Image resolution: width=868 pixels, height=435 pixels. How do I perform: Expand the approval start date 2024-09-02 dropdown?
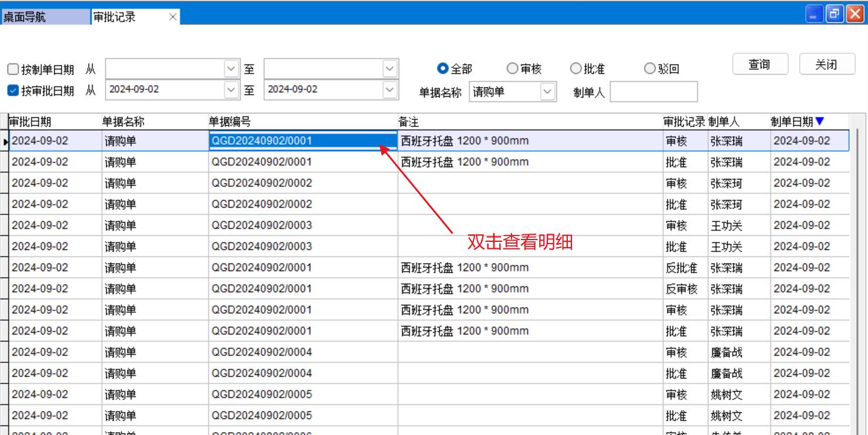233,90
